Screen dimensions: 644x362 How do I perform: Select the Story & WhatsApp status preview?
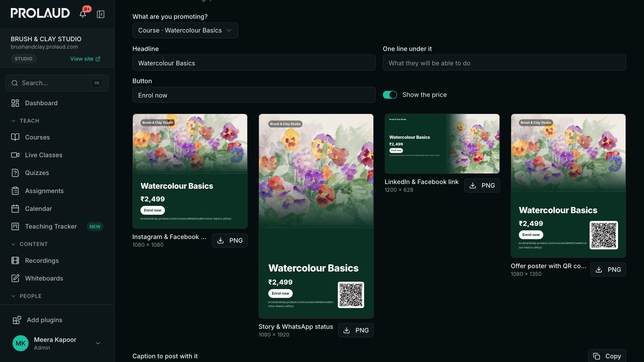(x=316, y=216)
